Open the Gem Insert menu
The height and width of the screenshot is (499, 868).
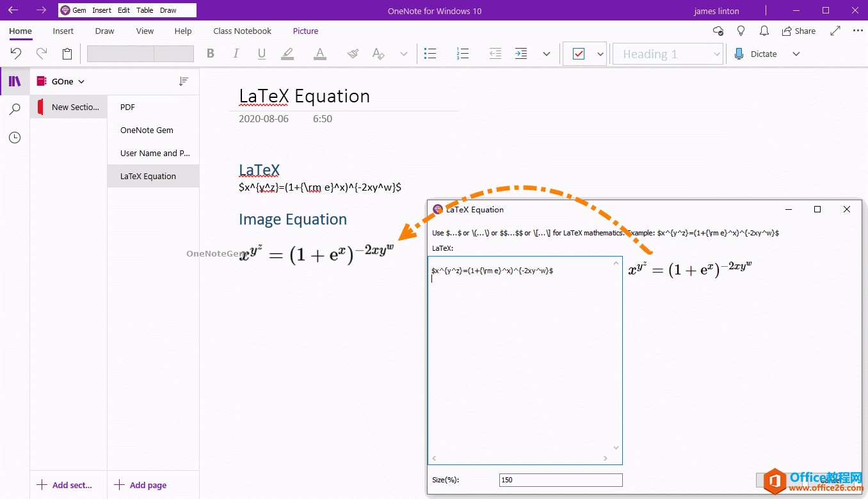tap(101, 10)
